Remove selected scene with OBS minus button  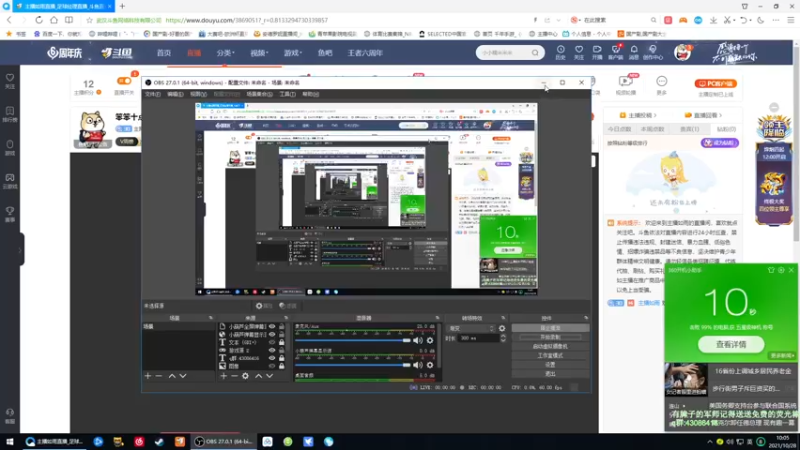(159, 376)
